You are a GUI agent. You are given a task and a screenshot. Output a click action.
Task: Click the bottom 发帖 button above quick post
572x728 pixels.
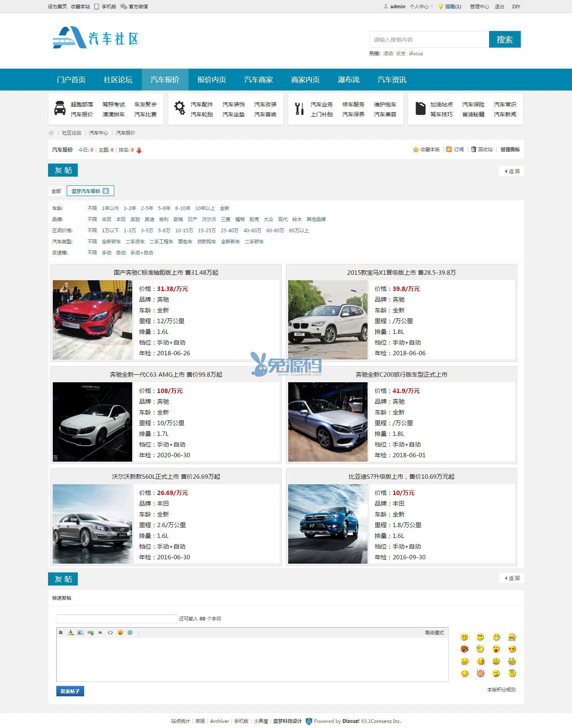(63, 579)
